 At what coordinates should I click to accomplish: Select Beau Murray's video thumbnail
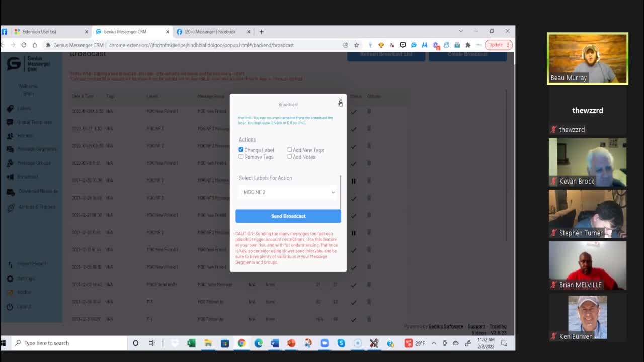588,58
